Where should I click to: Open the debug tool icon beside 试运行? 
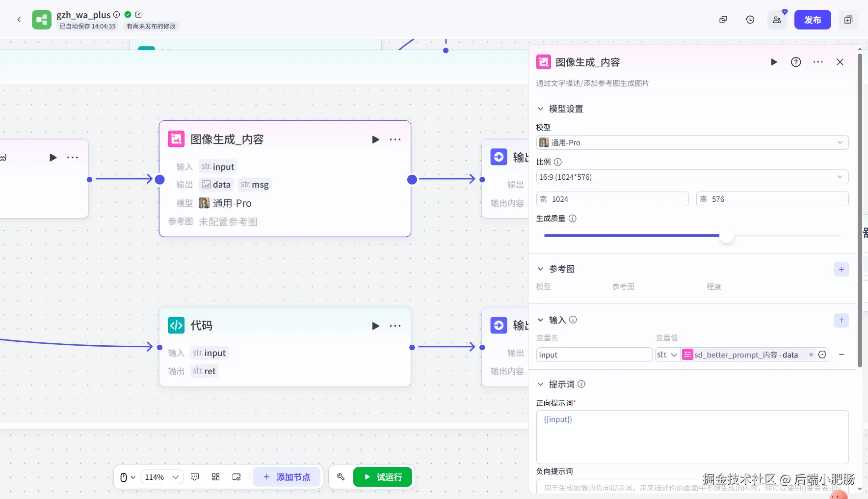coord(341,477)
